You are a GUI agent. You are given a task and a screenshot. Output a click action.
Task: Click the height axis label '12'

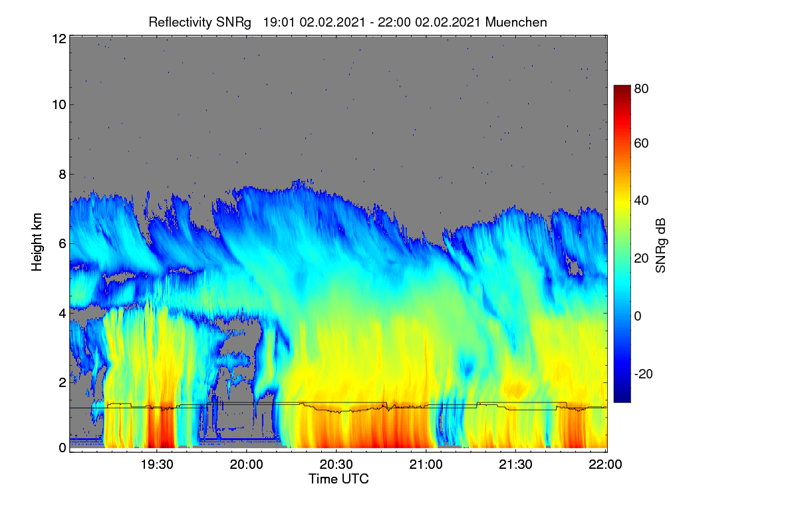[x=59, y=39]
